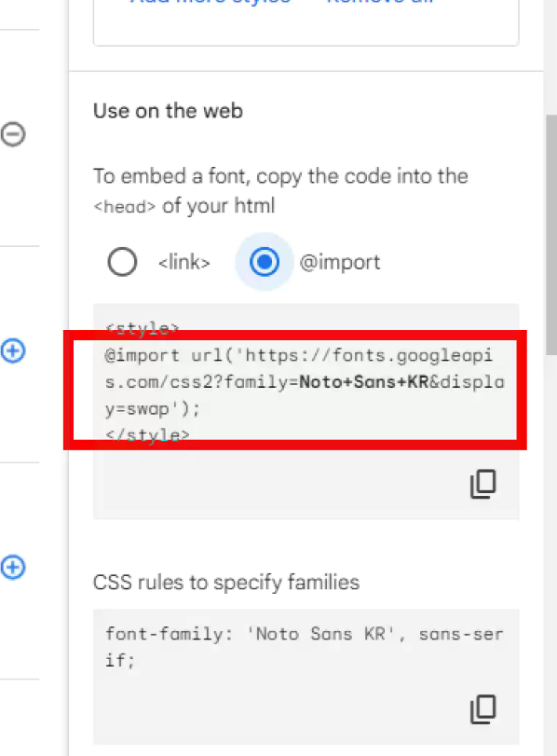The image size is (557, 756).
Task: Click the opening <style> tag line
Action: (x=143, y=328)
